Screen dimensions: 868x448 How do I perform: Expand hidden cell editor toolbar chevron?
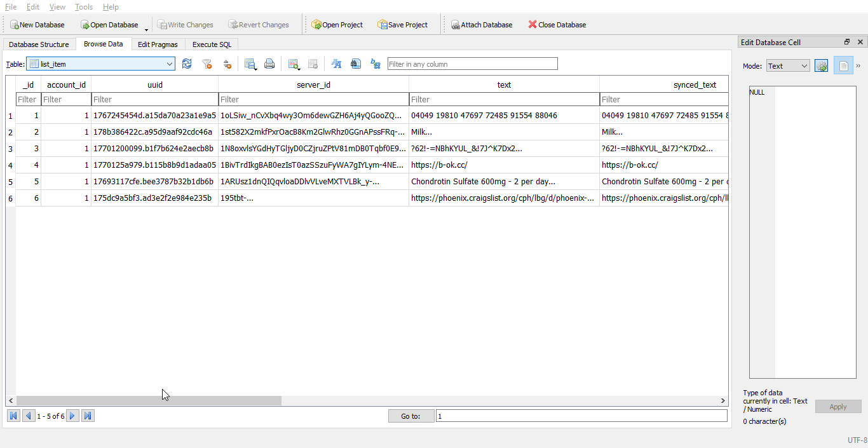tap(858, 66)
